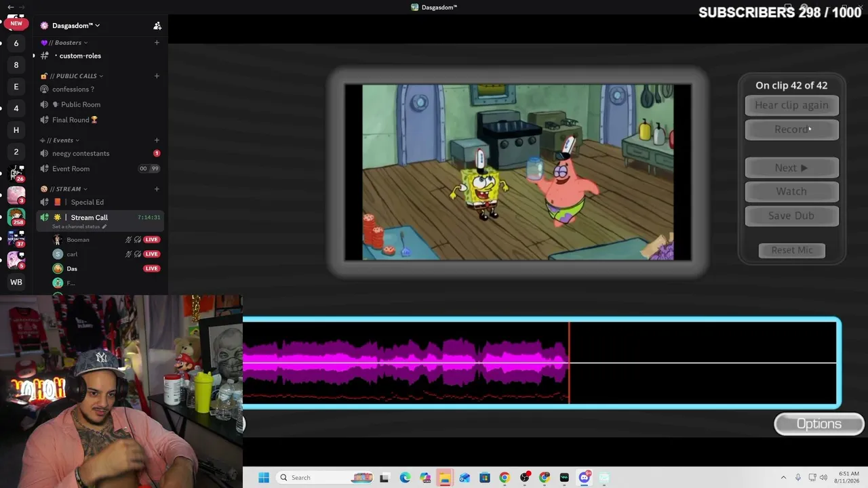This screenshot has width=868, height=488.
Task: Go to the Next clip
Action: (x=791, y=167)
